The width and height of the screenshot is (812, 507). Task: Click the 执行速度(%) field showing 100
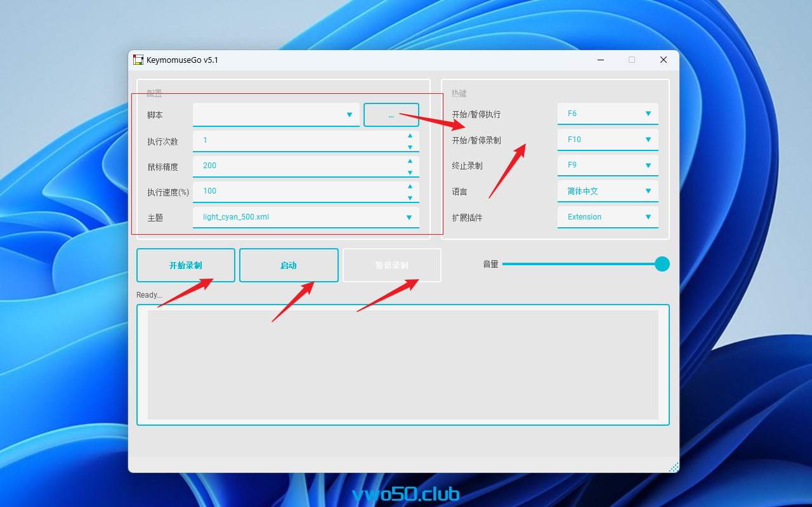pyautogui.click(x=298, y=192)
